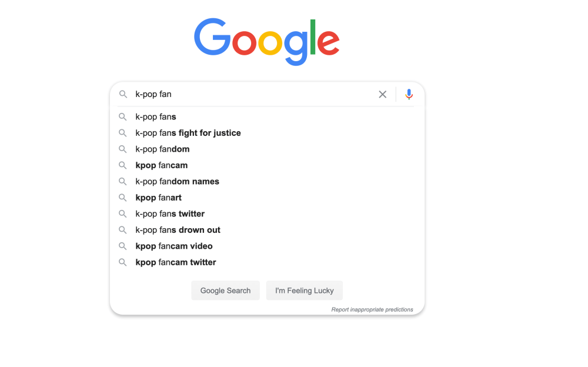Select 'k-pop fans fight for justice' suggestion
Image resolution: width=588 pixels, height=367 pixels.
[188, 133]
